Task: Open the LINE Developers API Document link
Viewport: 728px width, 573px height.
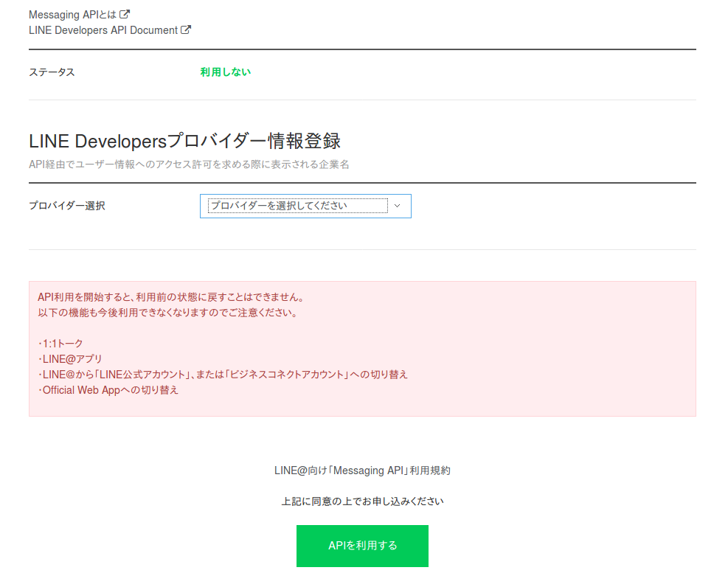Action: coord(103,30)
